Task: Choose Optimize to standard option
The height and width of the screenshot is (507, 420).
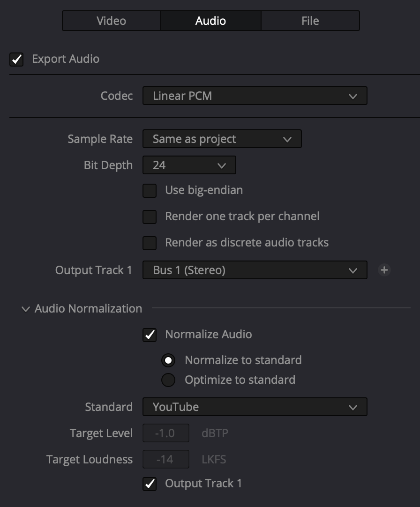Action: [168, 380]
